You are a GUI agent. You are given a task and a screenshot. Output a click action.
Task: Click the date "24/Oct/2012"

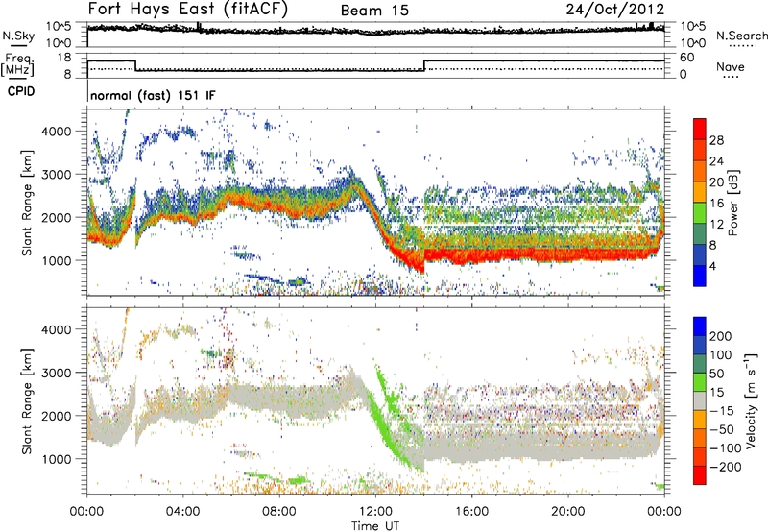tap(615, 10)
